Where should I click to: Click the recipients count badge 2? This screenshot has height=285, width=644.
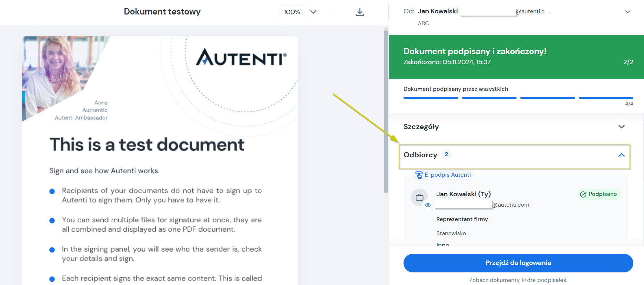tap(446, 154)
